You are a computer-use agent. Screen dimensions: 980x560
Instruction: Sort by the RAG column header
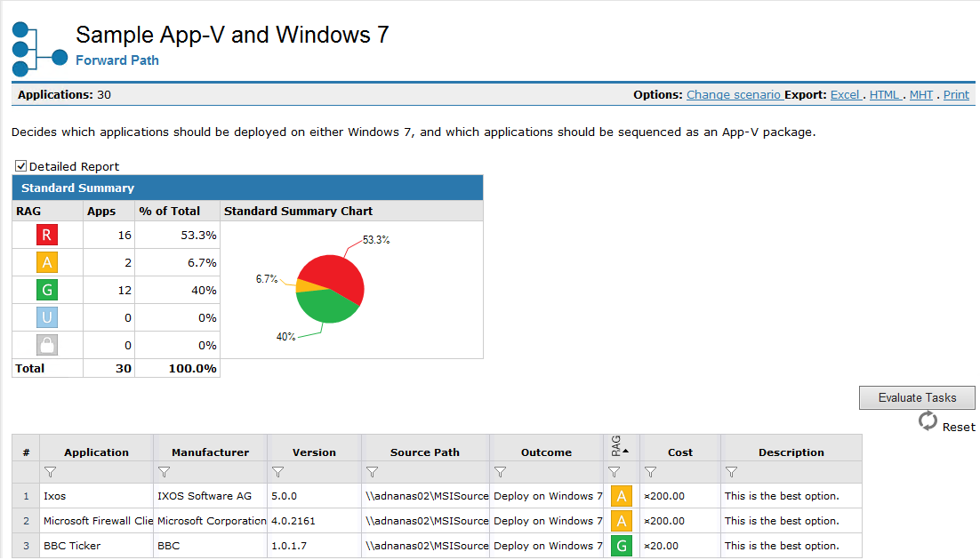(x=620, y=447)
